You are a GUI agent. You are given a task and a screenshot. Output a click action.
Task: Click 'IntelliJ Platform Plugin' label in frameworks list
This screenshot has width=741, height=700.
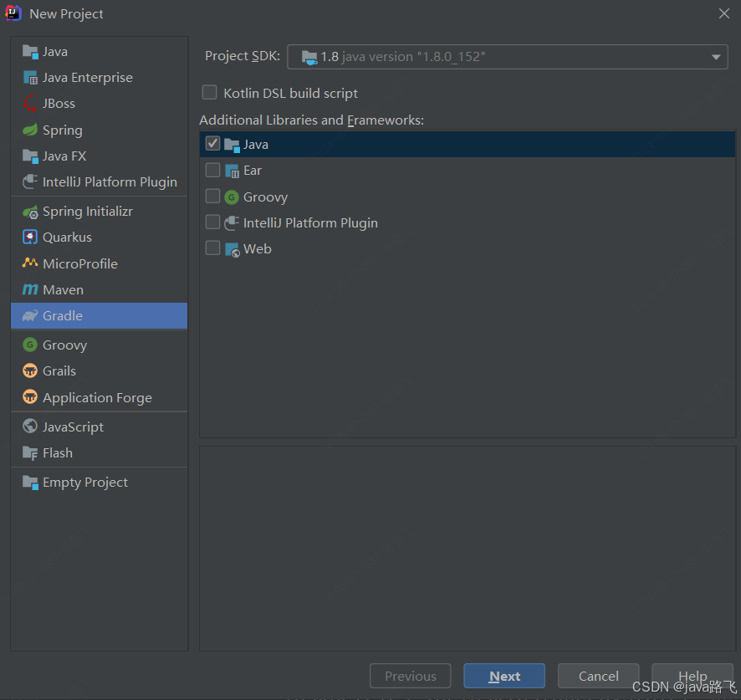(x=310, y=223)
